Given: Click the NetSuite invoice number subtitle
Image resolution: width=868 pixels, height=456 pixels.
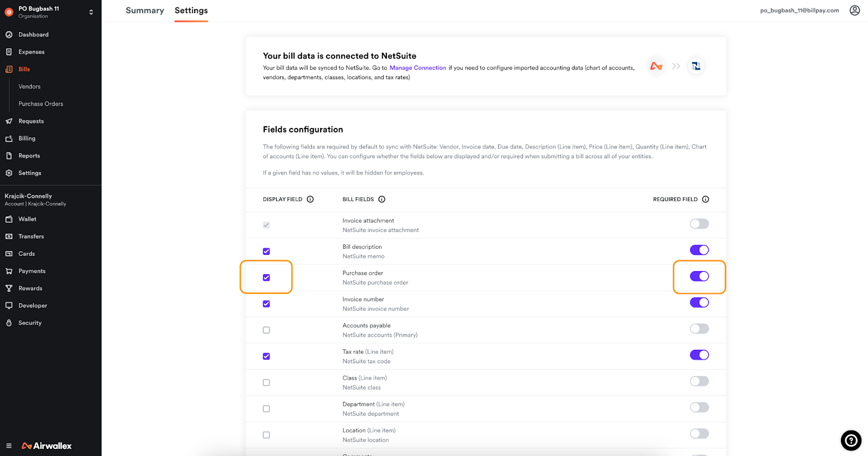Looking at the screenshot, I should [376, 309].
